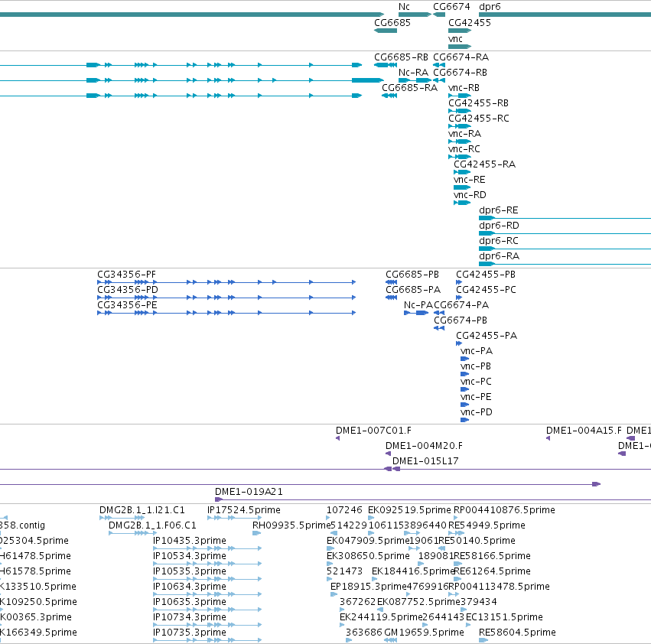
Task: Select protein CG34356-PF
Action: 126,275
